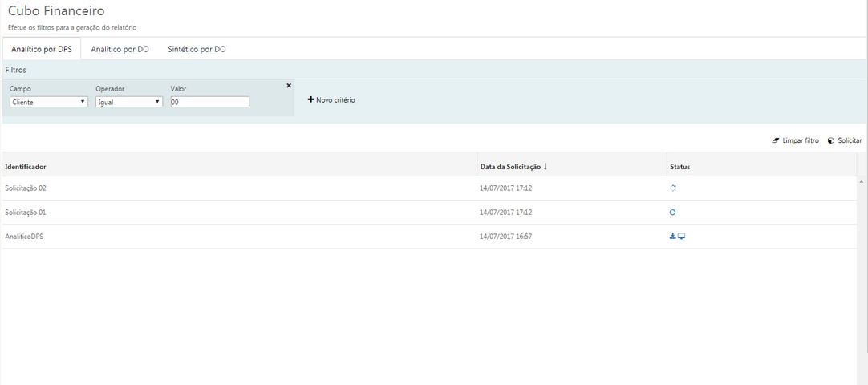This screenshot has width=868, height=385.
Task: Select the AnaliticoDPS row identifier
Action: point(24,237)
